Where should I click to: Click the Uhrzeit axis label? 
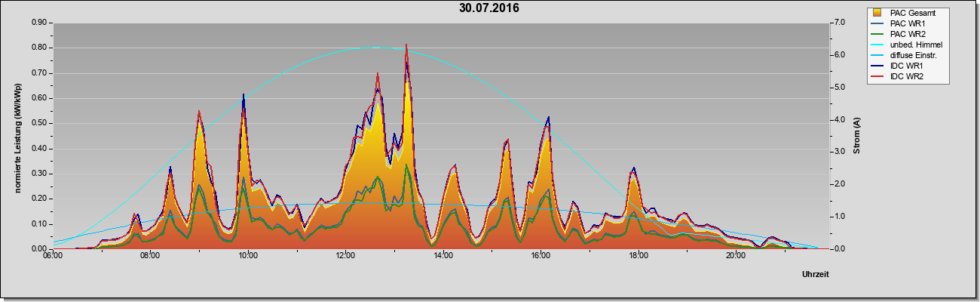816,276
